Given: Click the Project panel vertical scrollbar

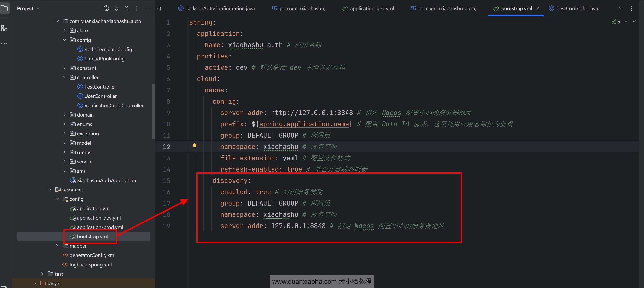Looking at the screenshot, I should tap(153, 111).
